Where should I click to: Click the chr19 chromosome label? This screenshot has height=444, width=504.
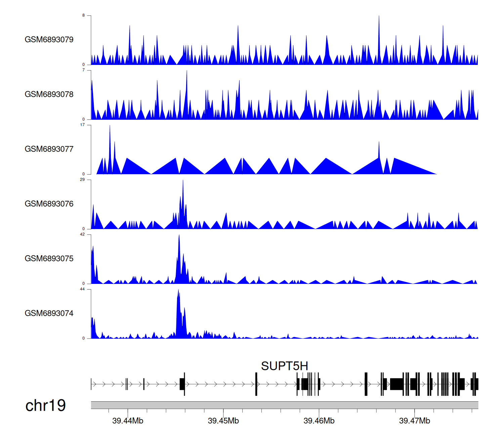click(x=45, y=406)
